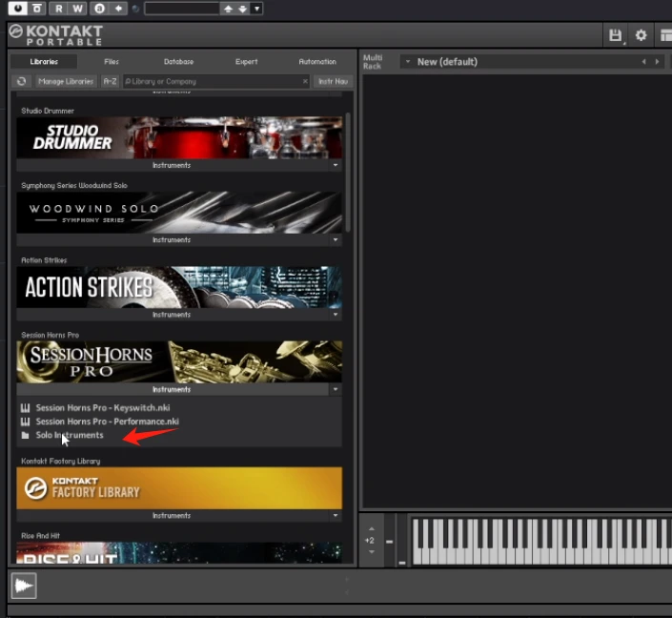
Task: Click the Rise And Hit library banner
Action: click(x=179, y=553)
